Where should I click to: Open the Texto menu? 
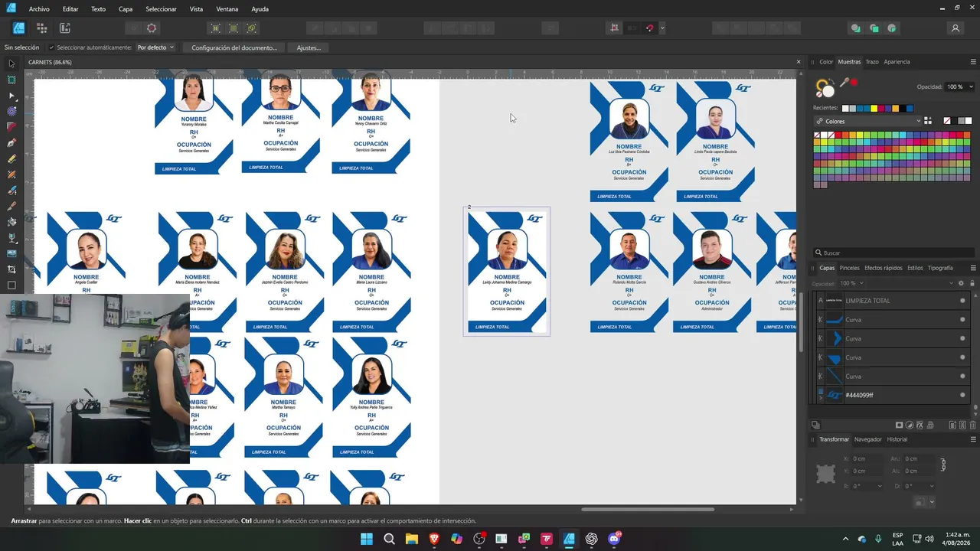[98, 9]
